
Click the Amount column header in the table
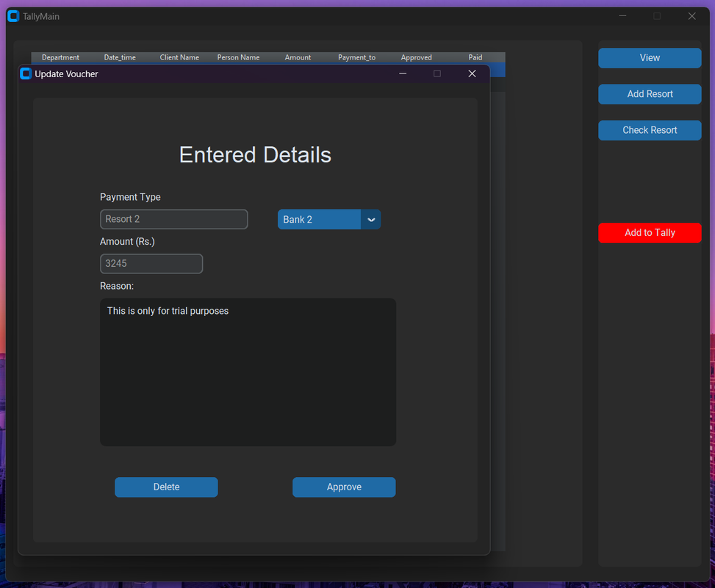[x=298, y=57]
